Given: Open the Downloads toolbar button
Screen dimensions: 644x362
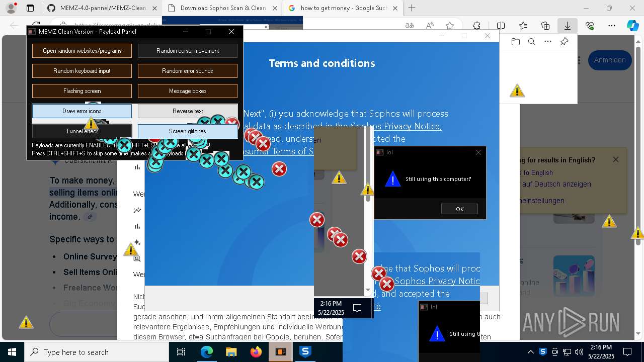Looking at the screenshot, I should click(568, 26).
